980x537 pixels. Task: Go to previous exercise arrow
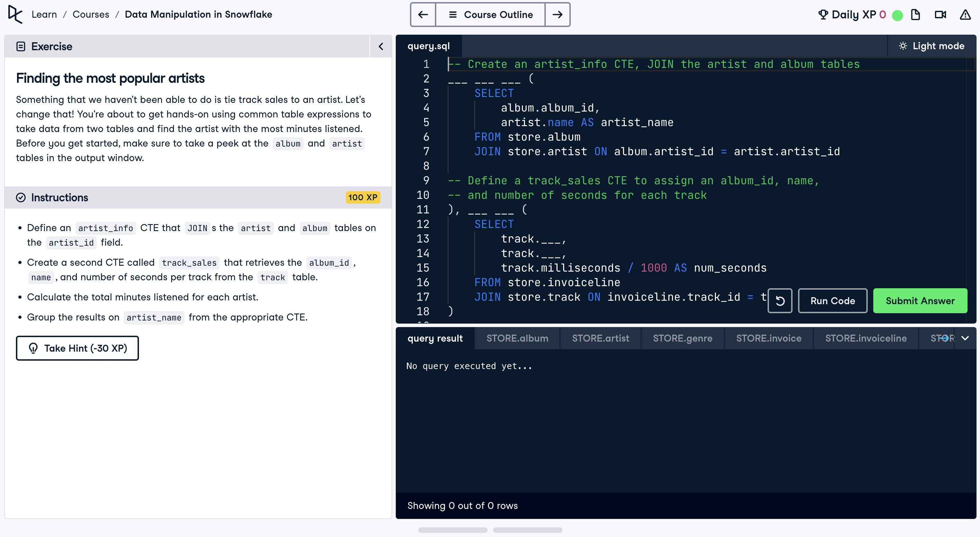tap(423, 15)
